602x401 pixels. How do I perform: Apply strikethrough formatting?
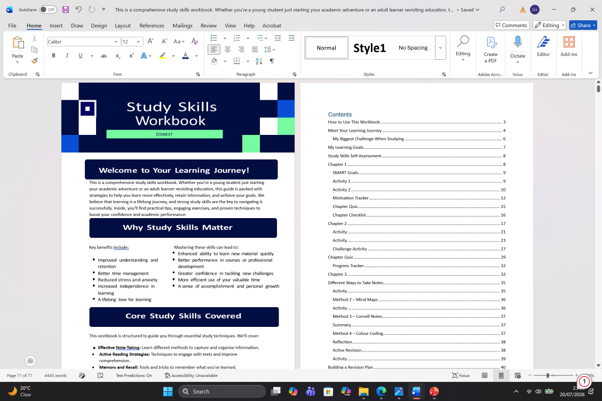(104, 56)
